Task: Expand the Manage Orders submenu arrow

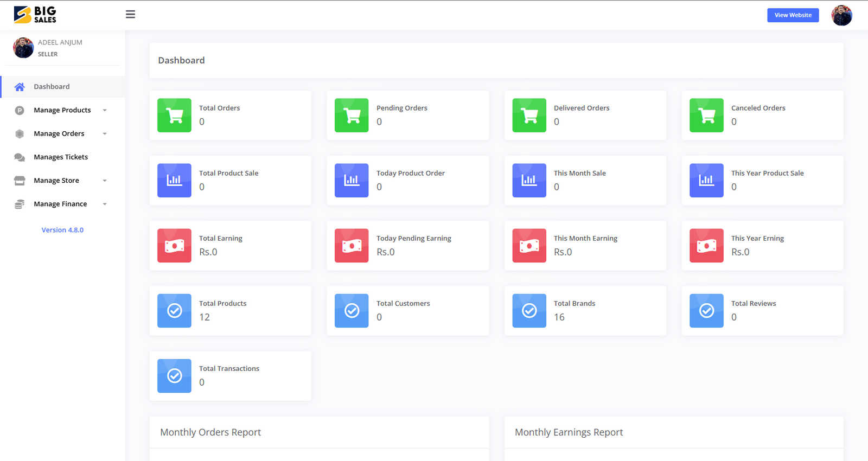Action: 105,134
